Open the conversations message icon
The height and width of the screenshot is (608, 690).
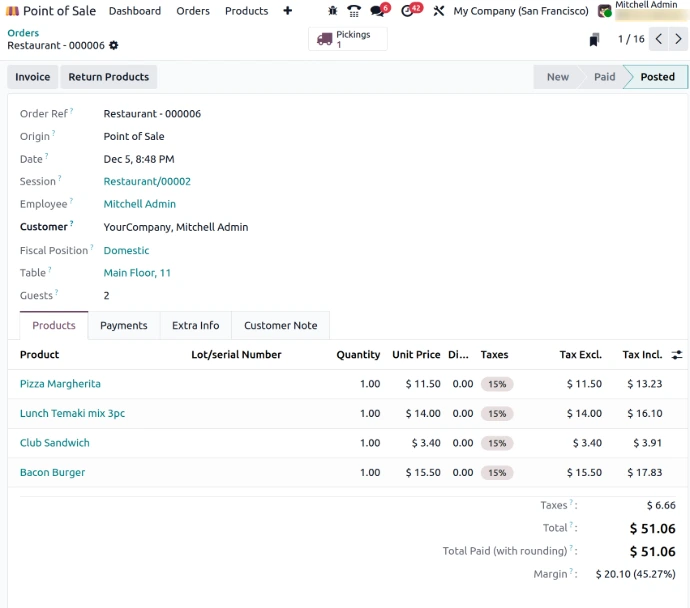coord(379,11)
